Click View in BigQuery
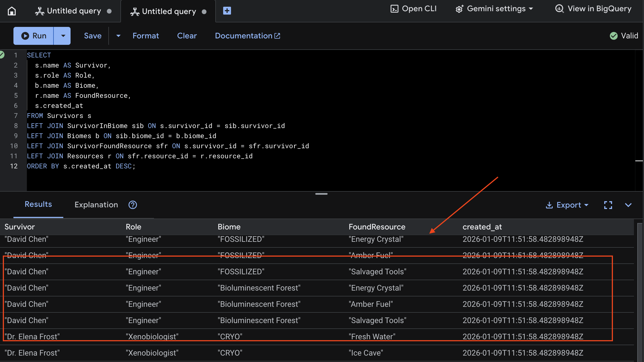Screen dimensions: 644x362 [x=593, y=9]
